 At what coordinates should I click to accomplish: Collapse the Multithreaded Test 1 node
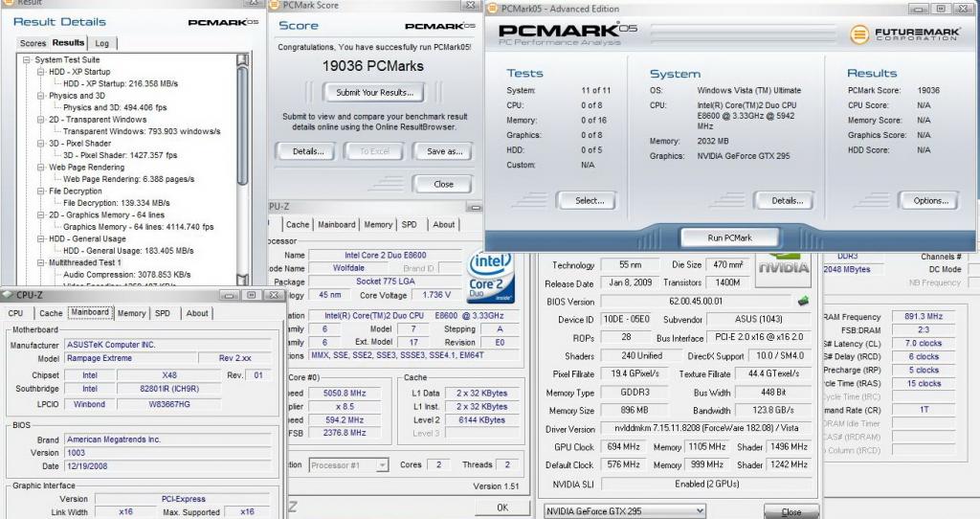(40, 262)
